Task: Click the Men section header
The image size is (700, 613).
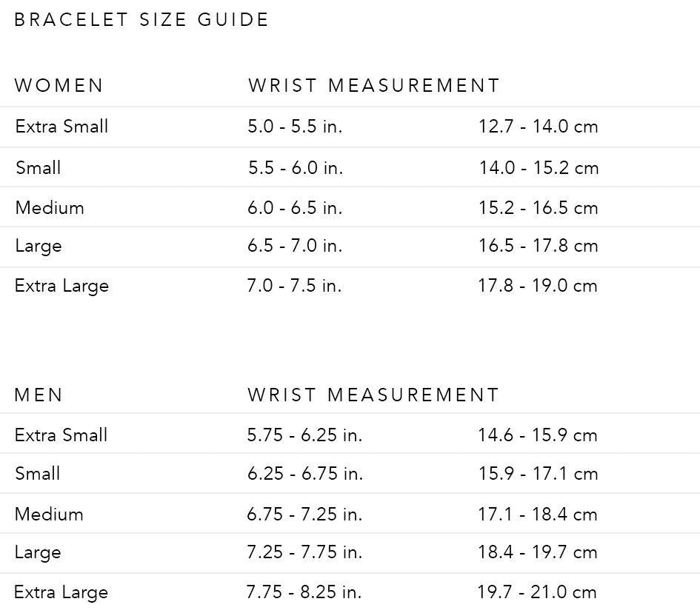Action: (39, 395)
